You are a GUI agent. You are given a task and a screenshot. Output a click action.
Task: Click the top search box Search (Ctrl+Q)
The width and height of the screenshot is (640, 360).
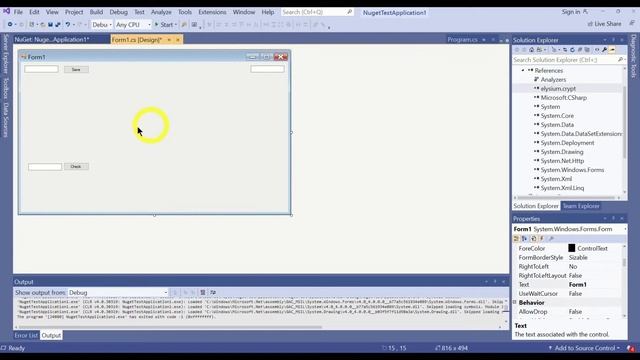317,12
